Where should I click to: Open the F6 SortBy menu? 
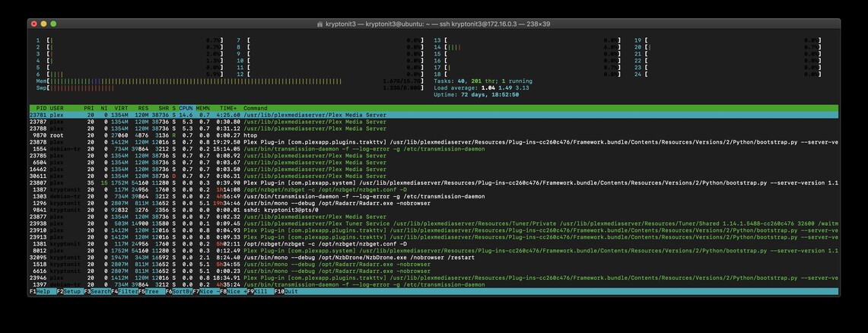[178, 291]
